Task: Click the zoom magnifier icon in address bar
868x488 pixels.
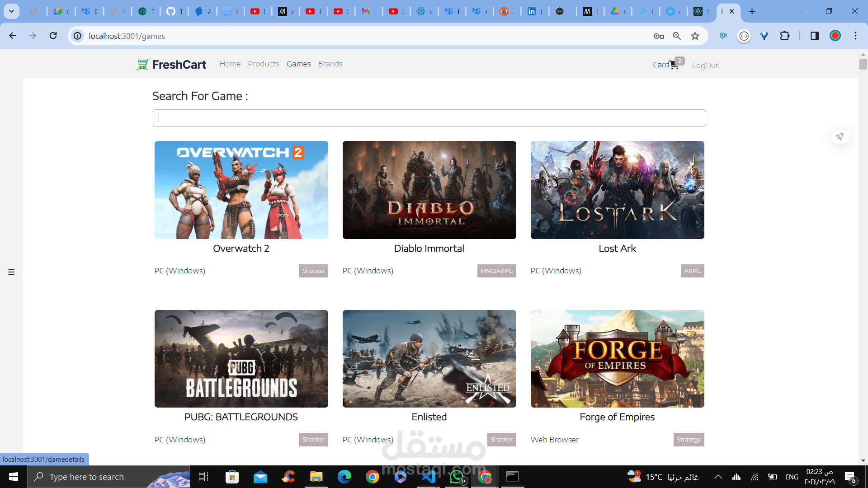Action: tap(677, 36)
